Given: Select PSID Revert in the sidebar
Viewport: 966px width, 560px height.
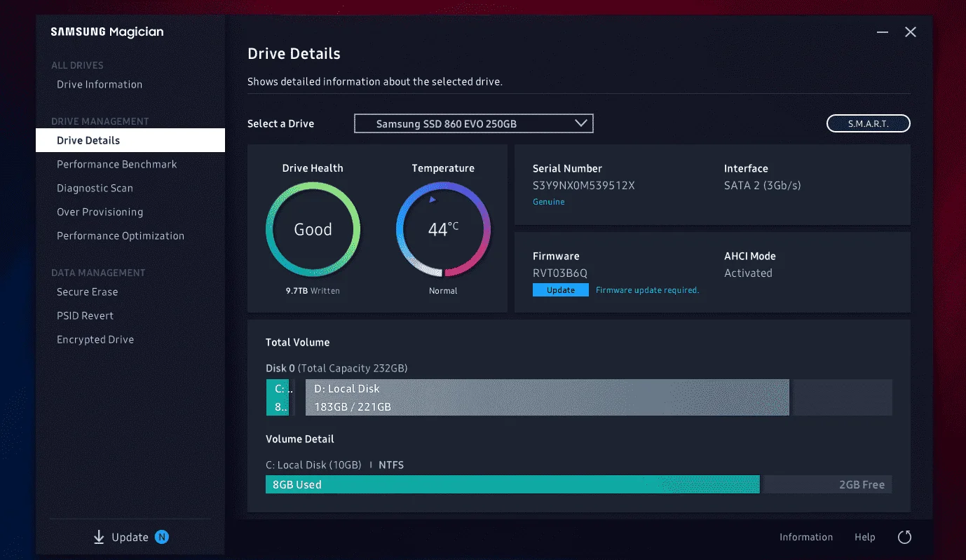Looking at the screenshot, I should click(x=85, y=316).
